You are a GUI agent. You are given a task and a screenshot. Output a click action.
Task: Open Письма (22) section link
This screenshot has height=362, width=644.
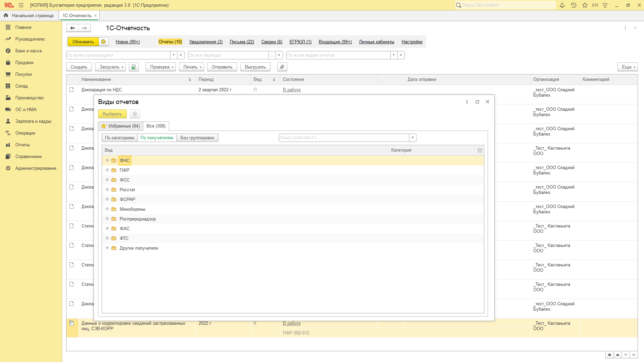click(x=242, y=42)
